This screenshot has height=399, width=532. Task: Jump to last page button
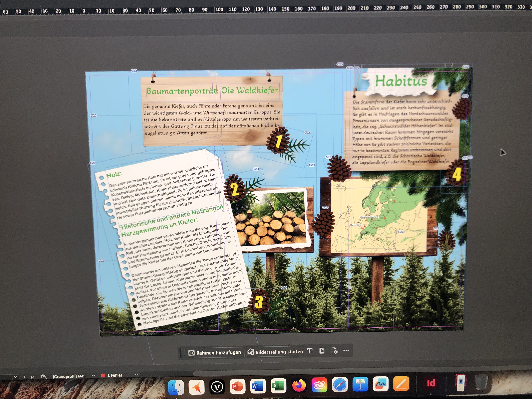pyautogui.click(x=33, y=377)
